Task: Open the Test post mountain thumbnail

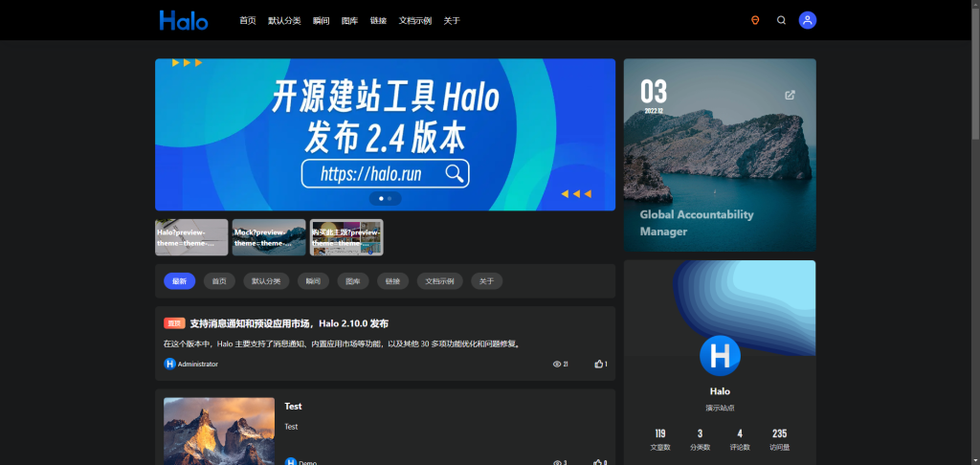Action: (x=219, y=432)
